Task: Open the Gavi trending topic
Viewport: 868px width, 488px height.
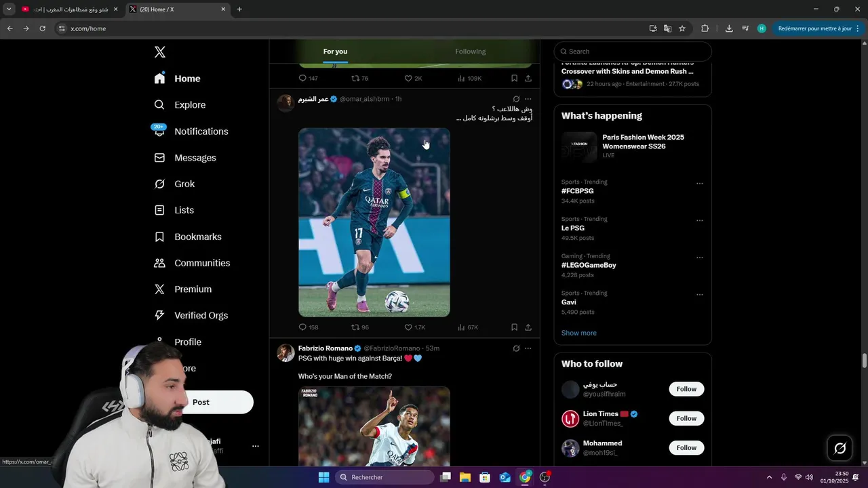Action: tap(569, 302)
